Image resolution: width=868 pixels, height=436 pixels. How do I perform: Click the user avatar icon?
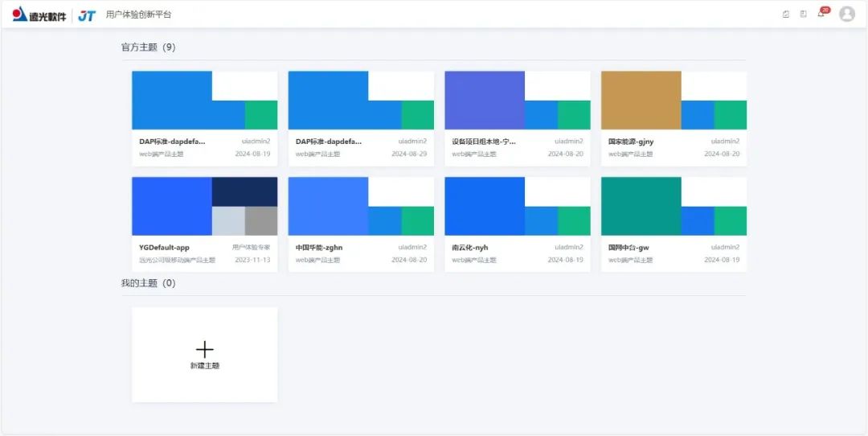pos(846,14)
